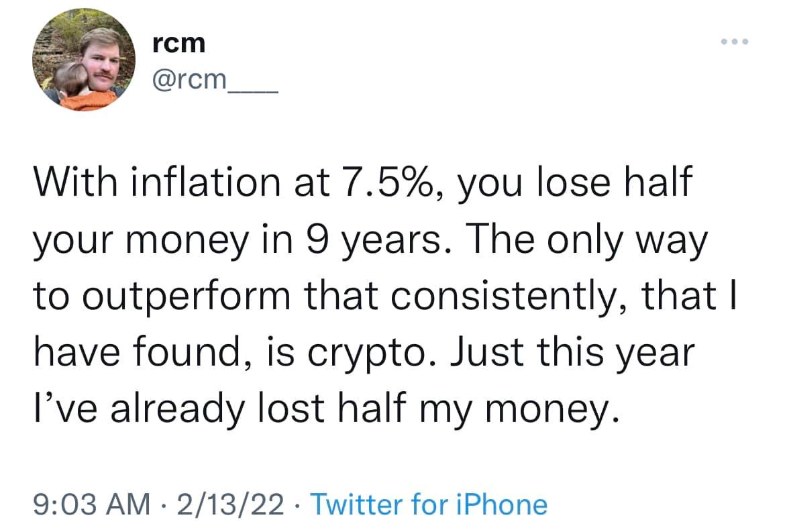785x532 pixels.
Task: Open rcm's profile by clicking their name
Action: click(x=177, y=43)
